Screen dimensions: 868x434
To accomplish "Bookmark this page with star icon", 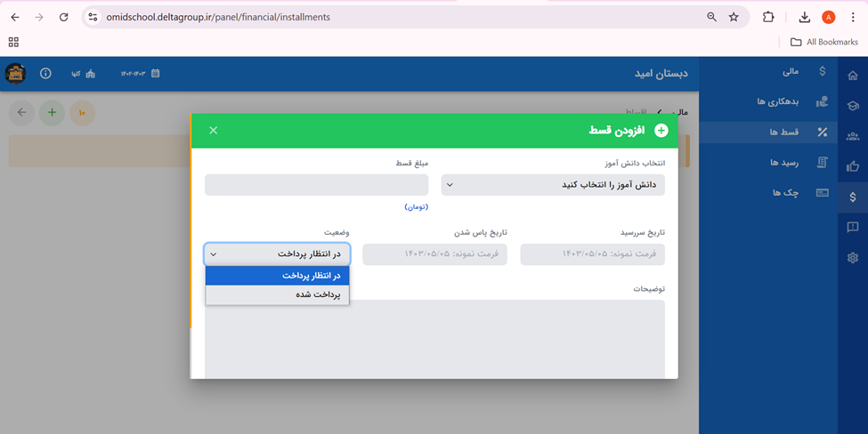I will point(734,17).
